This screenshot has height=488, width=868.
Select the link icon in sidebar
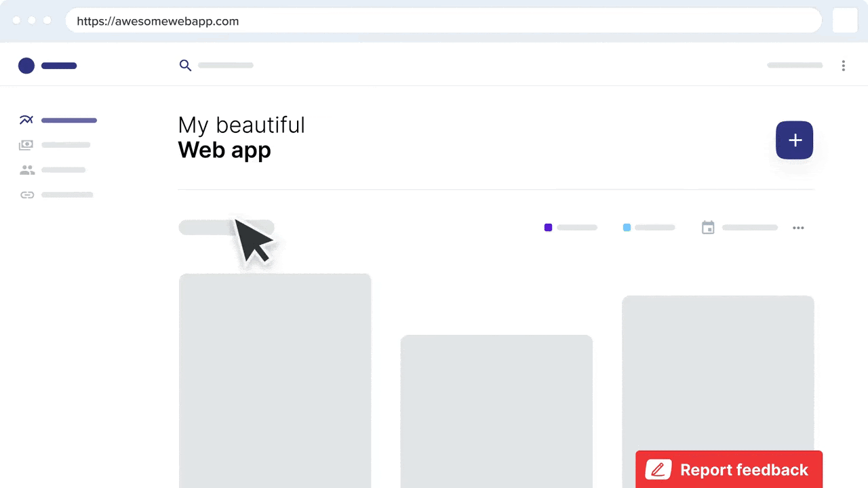[26, 195]
